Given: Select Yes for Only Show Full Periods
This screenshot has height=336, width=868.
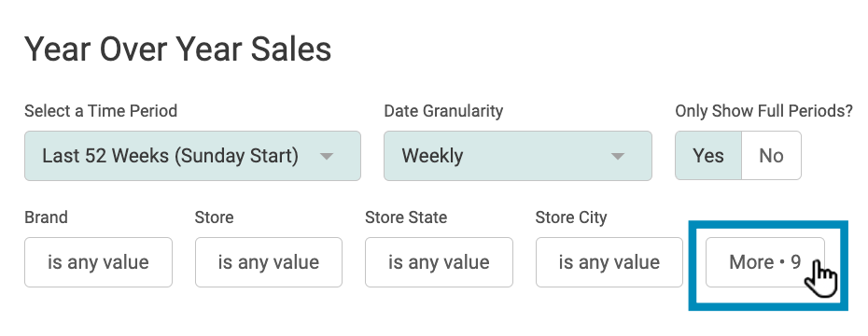Looking at the screenshot, I should click(x=708, y=156).
